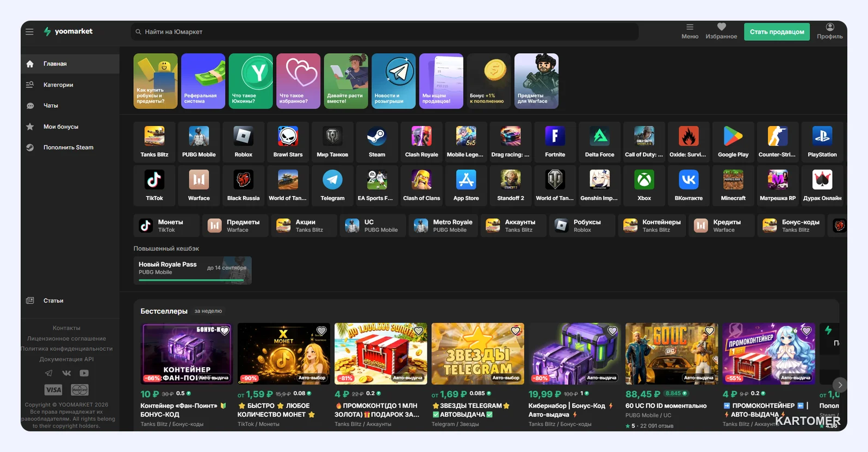The width and height of the screenshot is (868, 452).
Task: Select the Xbox tile
Action: pos(644,185)
